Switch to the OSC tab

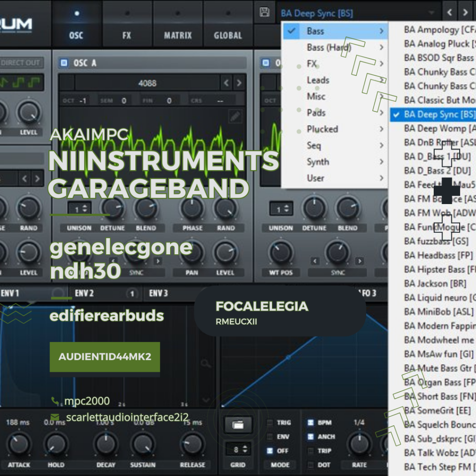tap(76, 24)
